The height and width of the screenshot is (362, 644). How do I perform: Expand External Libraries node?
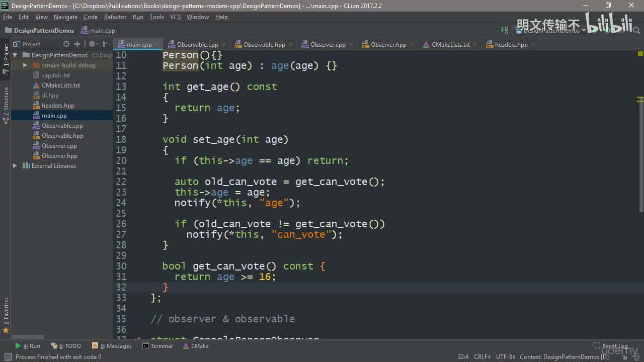coord(15,166)
